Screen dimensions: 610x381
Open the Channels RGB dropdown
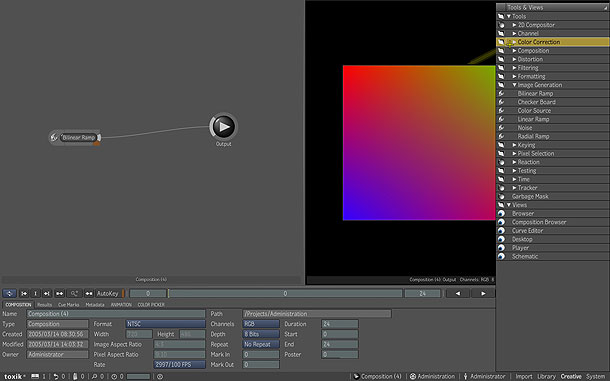pyautogui.click(x=261, y=324)
